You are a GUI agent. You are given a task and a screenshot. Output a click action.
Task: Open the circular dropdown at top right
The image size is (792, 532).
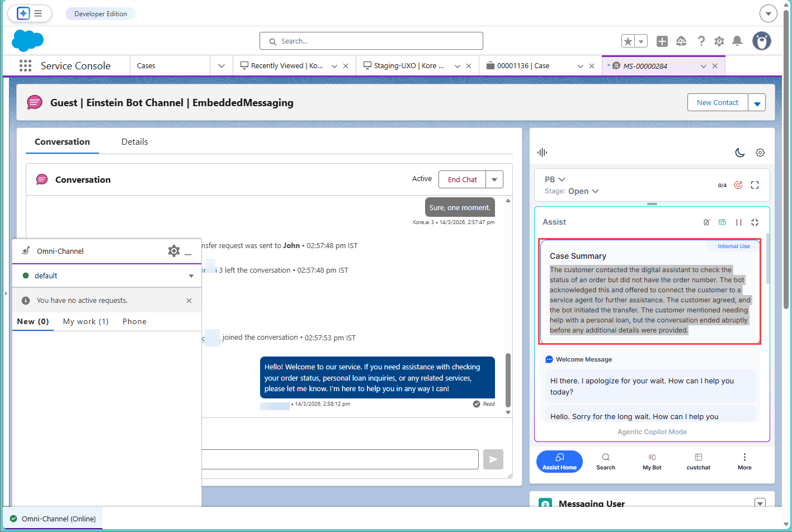769,13
